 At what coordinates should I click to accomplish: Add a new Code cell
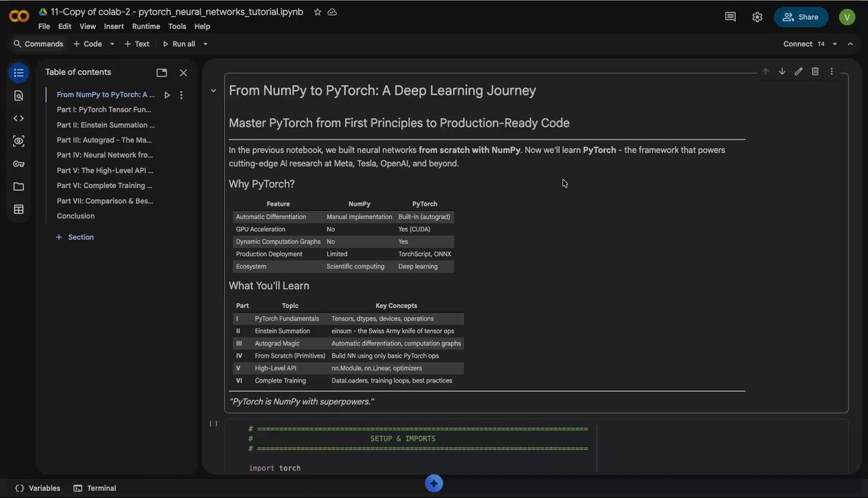click(x=88, y=44)
